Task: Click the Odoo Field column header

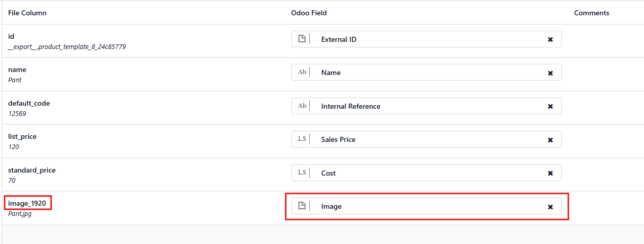Action: [309, 13]
